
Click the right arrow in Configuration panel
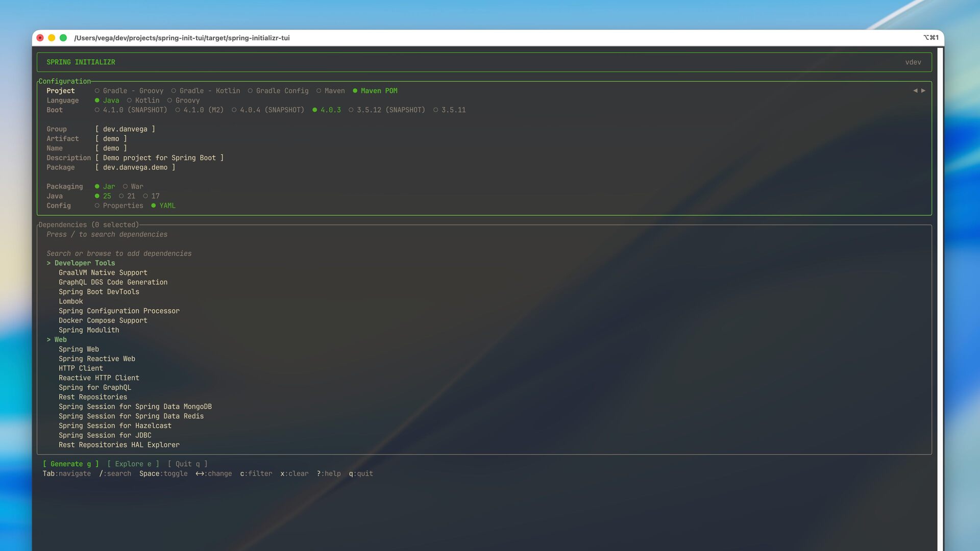click(923, 91)
